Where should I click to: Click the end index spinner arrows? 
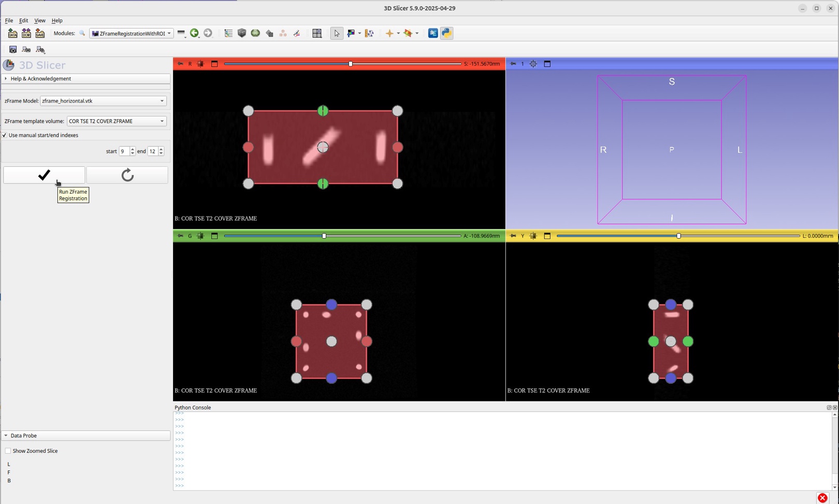point(161,151)
